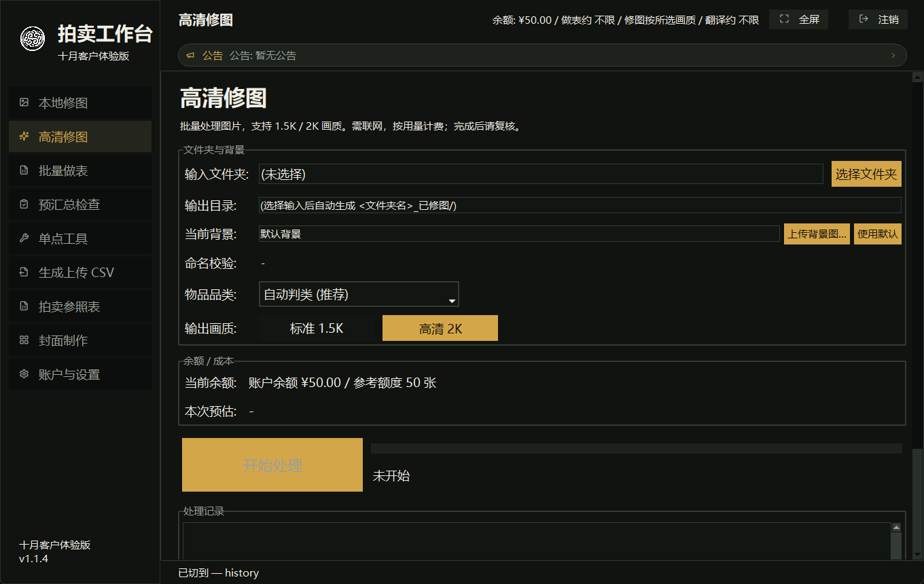Click the 当前背景 field showing 默认背景
The image size is (924, 584).
pyautogui.click(x=519, y=234)
